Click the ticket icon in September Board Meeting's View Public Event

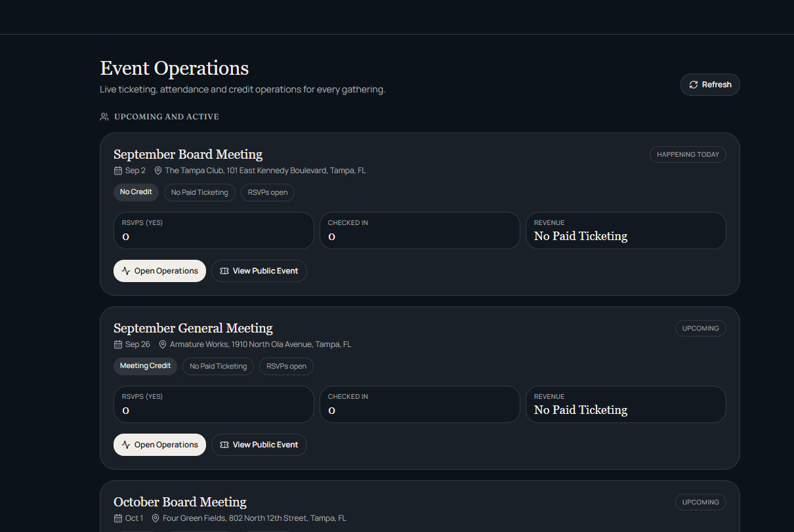224,271
